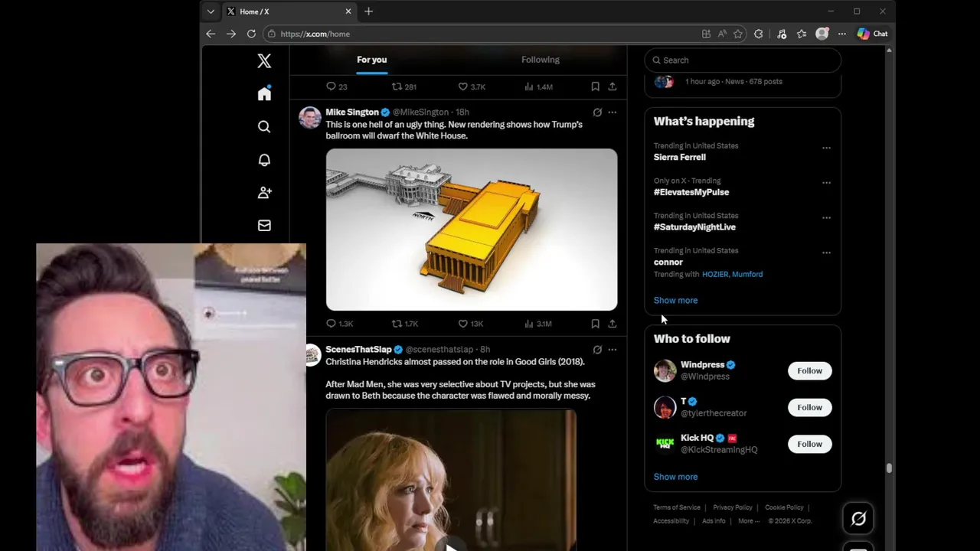Image resolution: width=980 pixels, height=551 pixels.
Task: Switch to the Following tab
Action: (541, 60)
